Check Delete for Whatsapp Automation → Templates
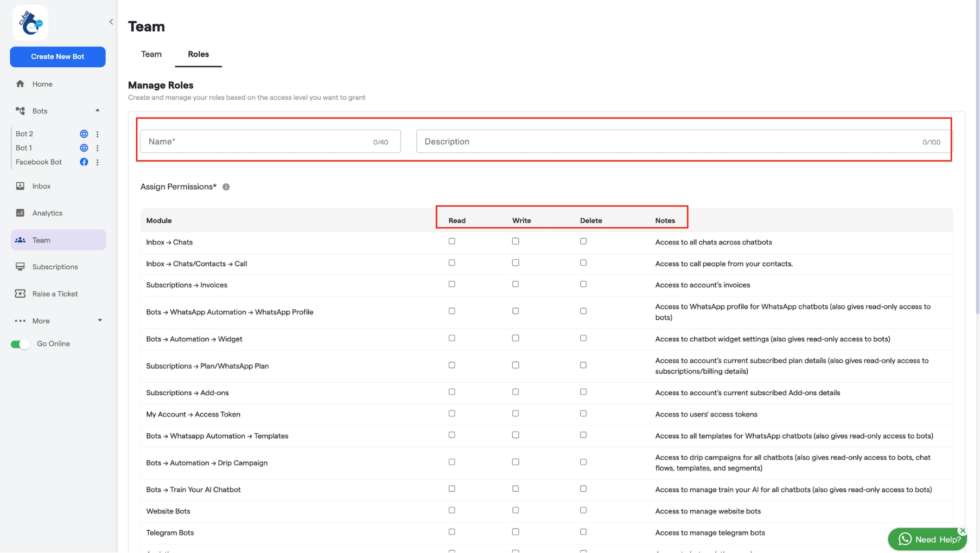Image resolution: width=980 pixels, height=553 pixels. [x=583, y=435]
